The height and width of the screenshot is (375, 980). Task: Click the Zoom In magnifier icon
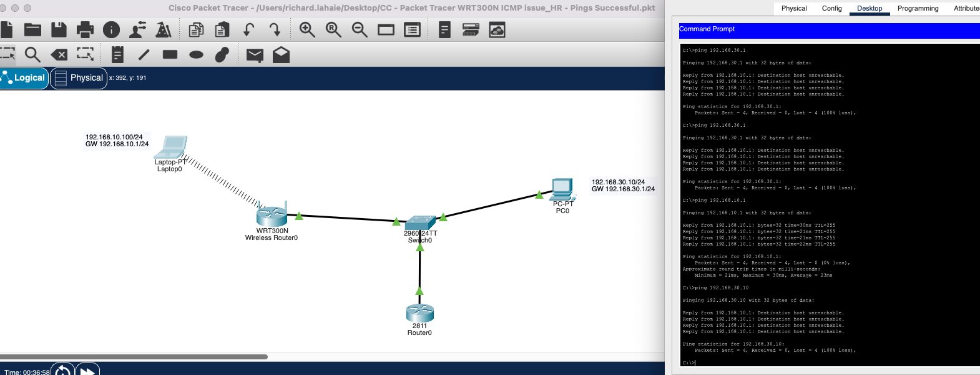tap(306, 30)
